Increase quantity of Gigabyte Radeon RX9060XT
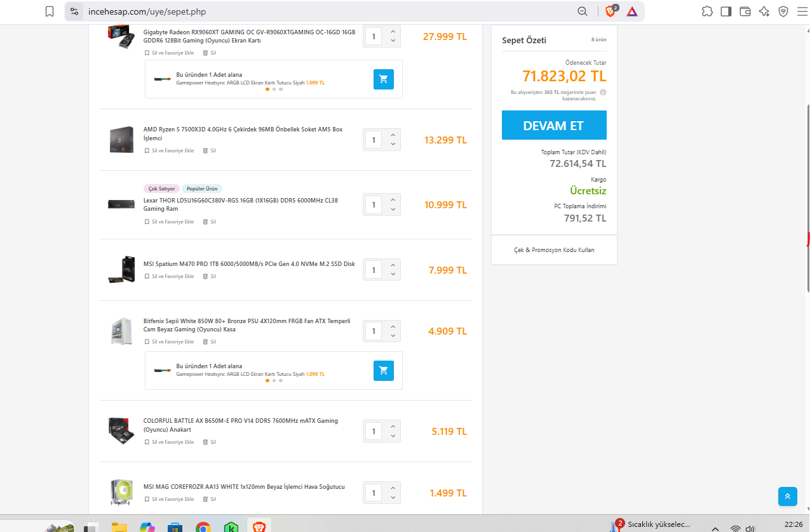This screenshot has width=810, height=532. point(393,32)
